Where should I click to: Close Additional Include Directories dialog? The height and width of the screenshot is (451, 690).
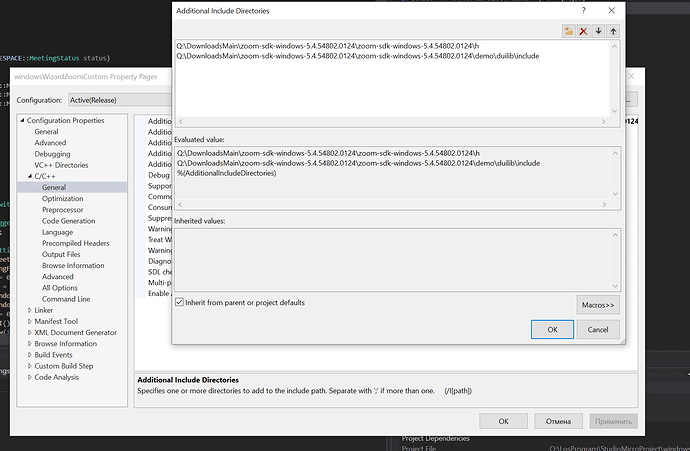click(x=612, y=11)
